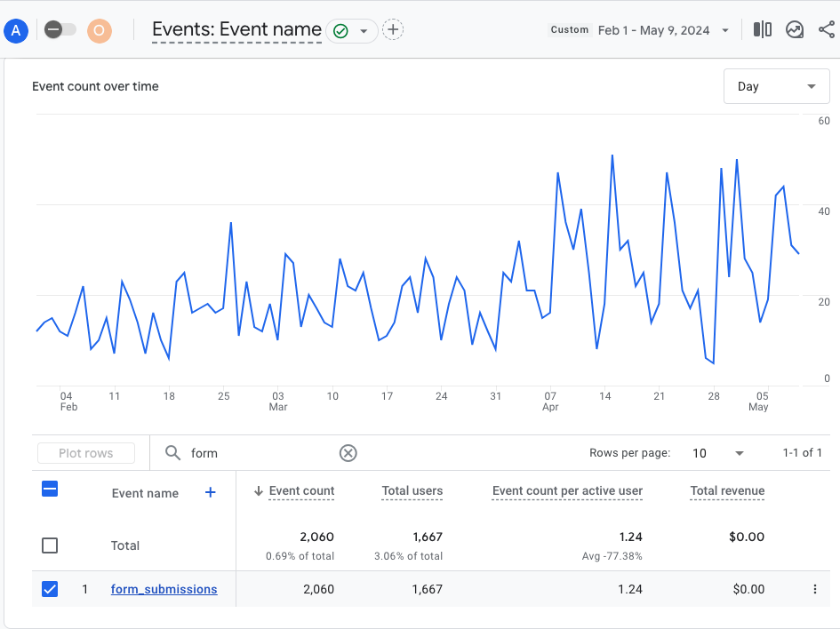Screen dimensions: 840x629
Task: Click the share report icon
Action: (826, 30)
